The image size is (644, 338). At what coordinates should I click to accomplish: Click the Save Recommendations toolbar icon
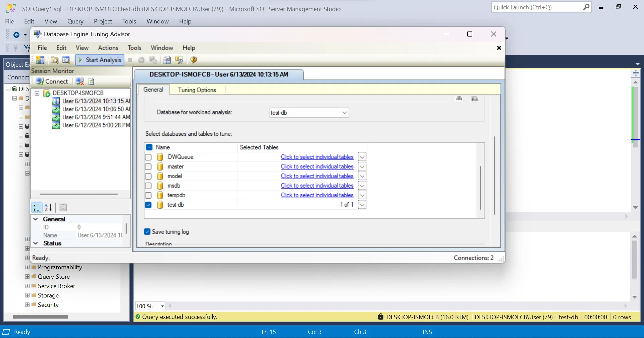pos(153,60)
